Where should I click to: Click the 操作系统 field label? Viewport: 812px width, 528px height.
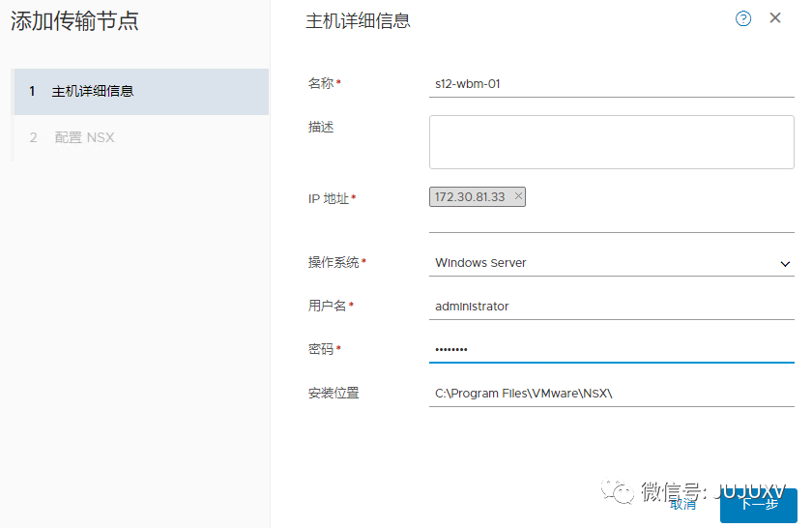pos(333,262)
